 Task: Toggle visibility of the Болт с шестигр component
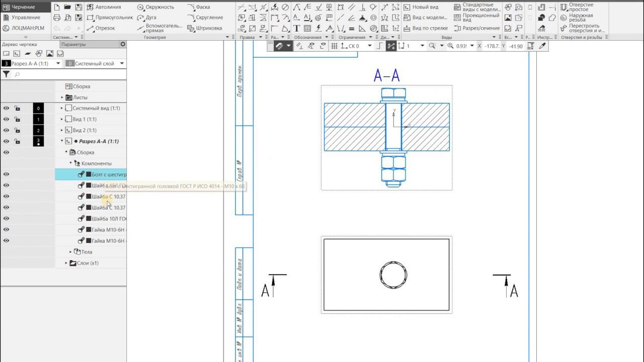(x=7, y=174)
